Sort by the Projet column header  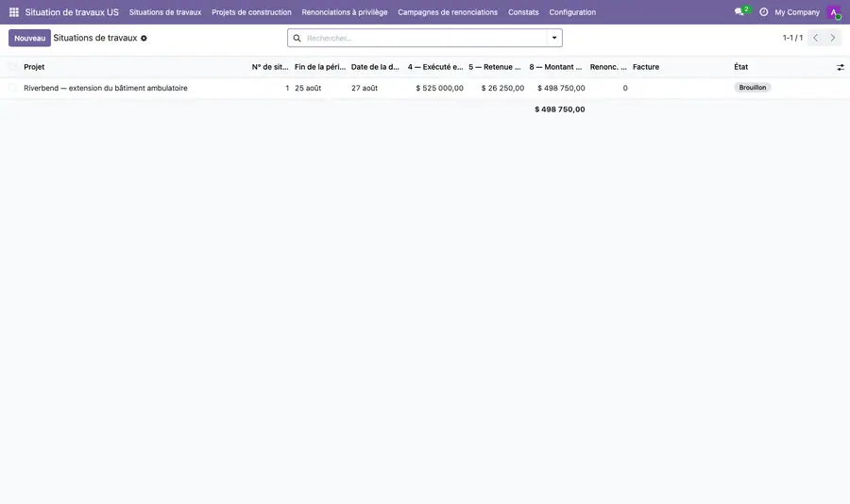click(34, 67)
